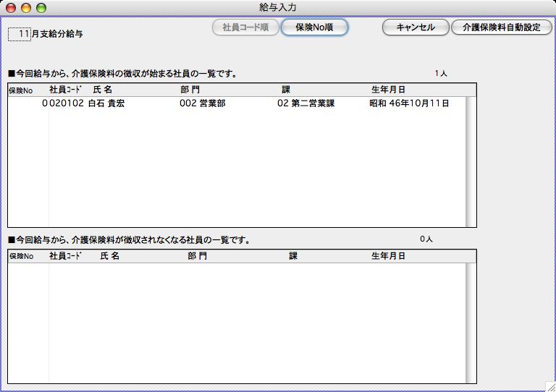Click the month input field showing 11
Image resolution: width=556 pixels, height=392 pixels.
20,33
